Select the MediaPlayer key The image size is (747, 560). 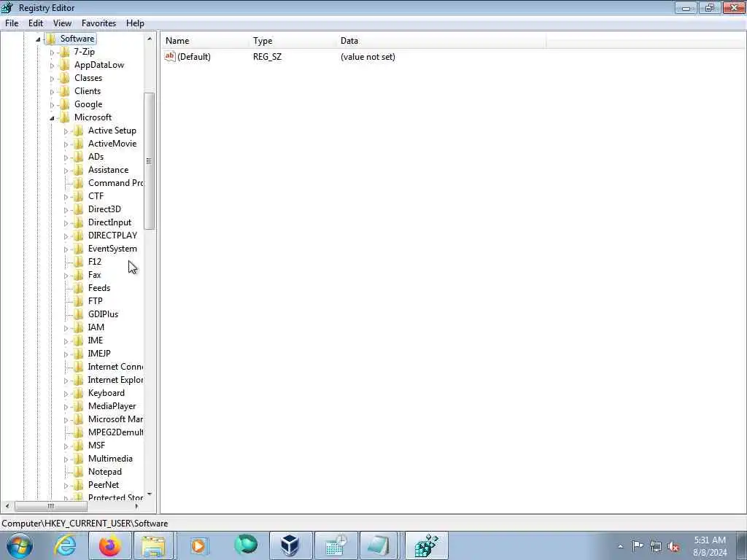(x=112, y=406)
